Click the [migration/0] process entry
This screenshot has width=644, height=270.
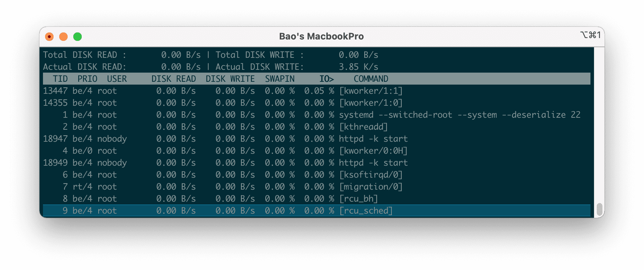click(371, 187)
